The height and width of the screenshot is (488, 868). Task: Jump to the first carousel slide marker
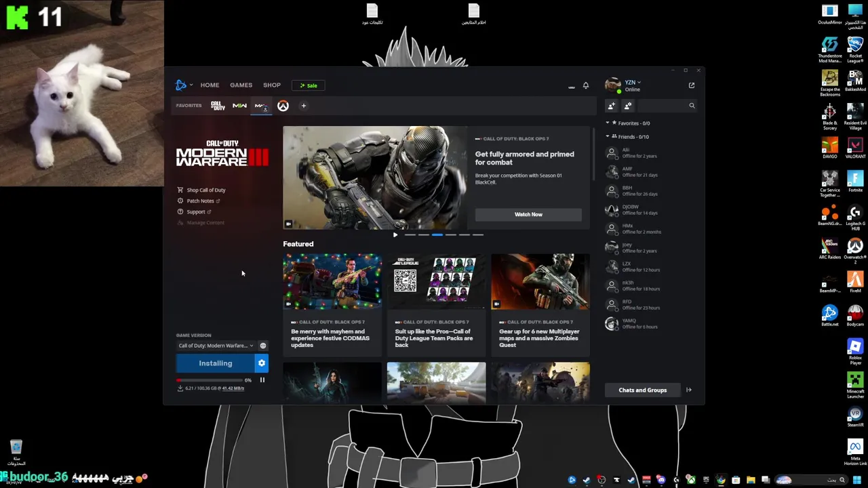click(410, 235)
